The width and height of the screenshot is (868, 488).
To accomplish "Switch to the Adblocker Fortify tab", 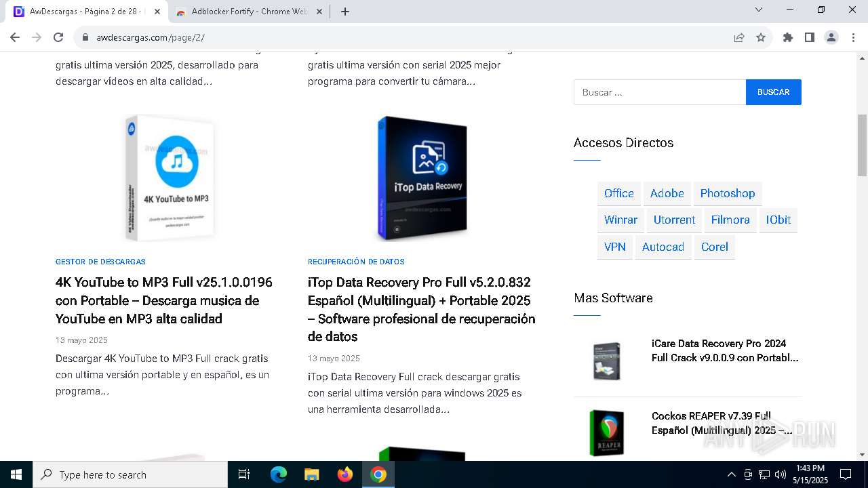I will 249,12.
